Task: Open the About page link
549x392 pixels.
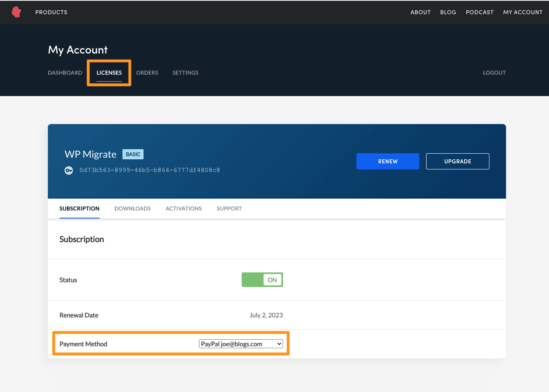Action: (x=420, y=12)
